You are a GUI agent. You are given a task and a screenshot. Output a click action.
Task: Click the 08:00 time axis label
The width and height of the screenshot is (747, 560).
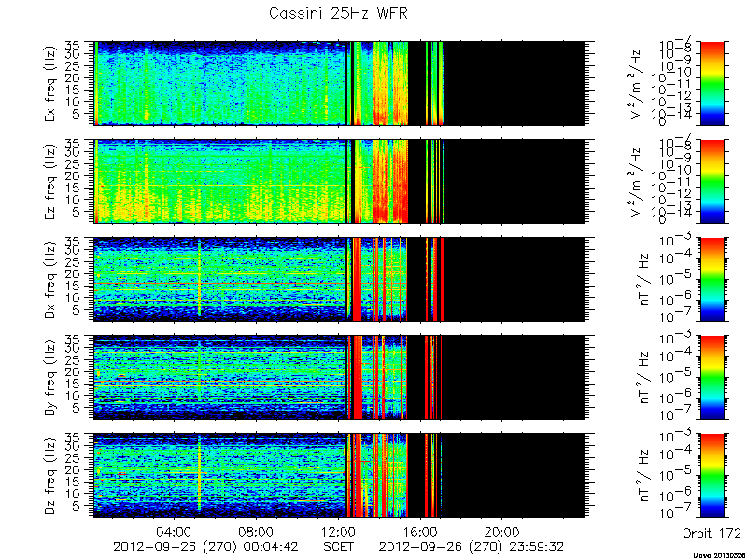[258, 531]
